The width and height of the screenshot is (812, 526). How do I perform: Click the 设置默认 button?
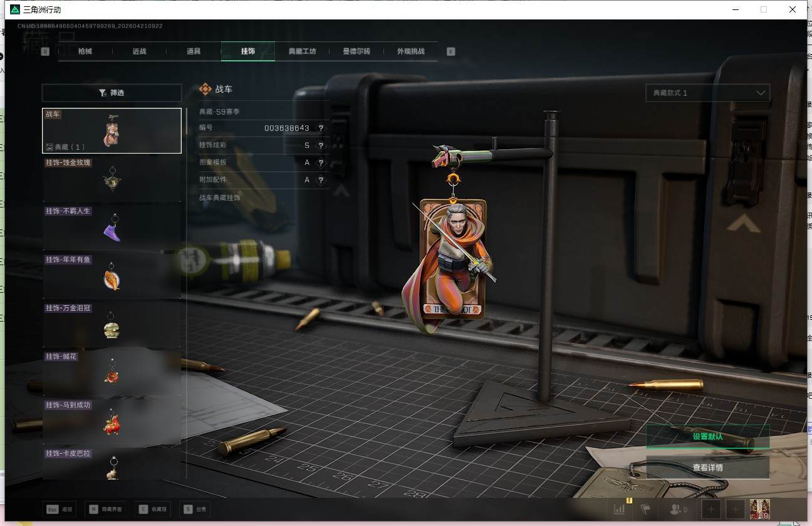pos(708,436)
